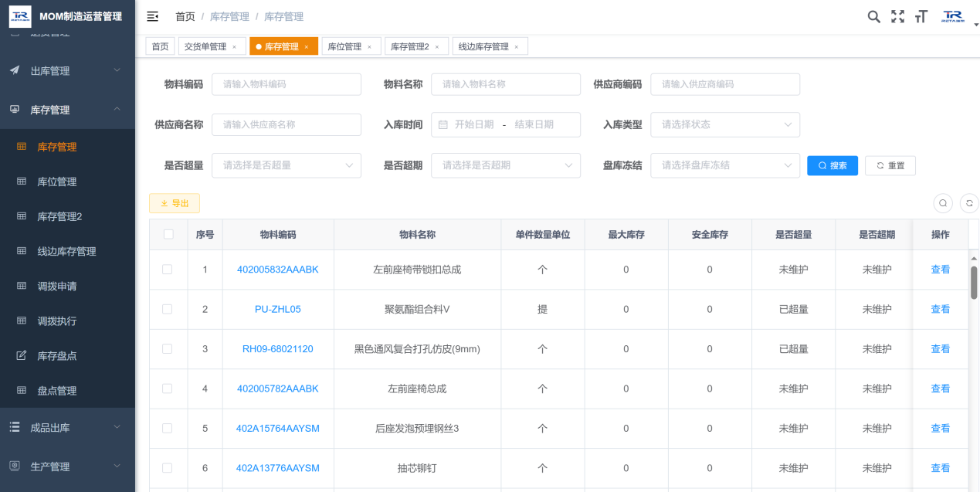Image resolution: width=980 pixels, height=492 pixels.
Task: Open material code link PU-ZHL05
Action: (278, 309)
